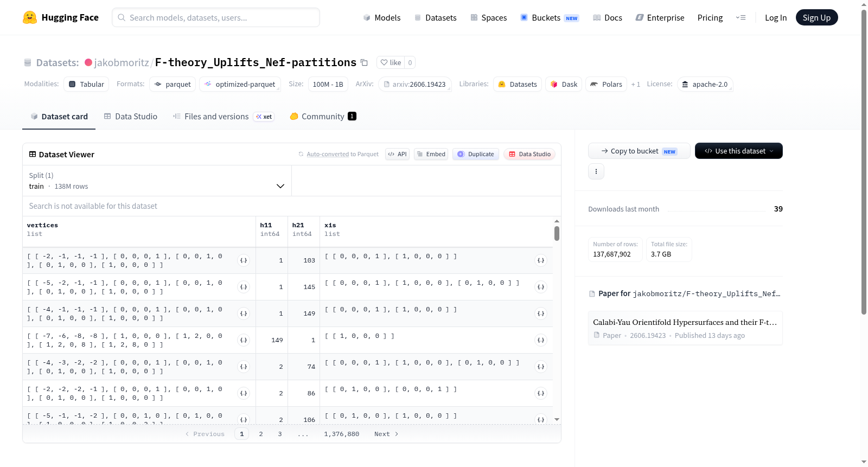
Task: Expand the xis cell in the h21 74 row
Action: [541, 367]
